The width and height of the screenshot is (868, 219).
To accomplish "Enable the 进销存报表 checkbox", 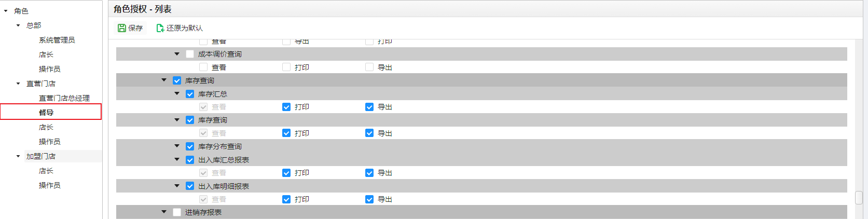I will coord(177,212).
